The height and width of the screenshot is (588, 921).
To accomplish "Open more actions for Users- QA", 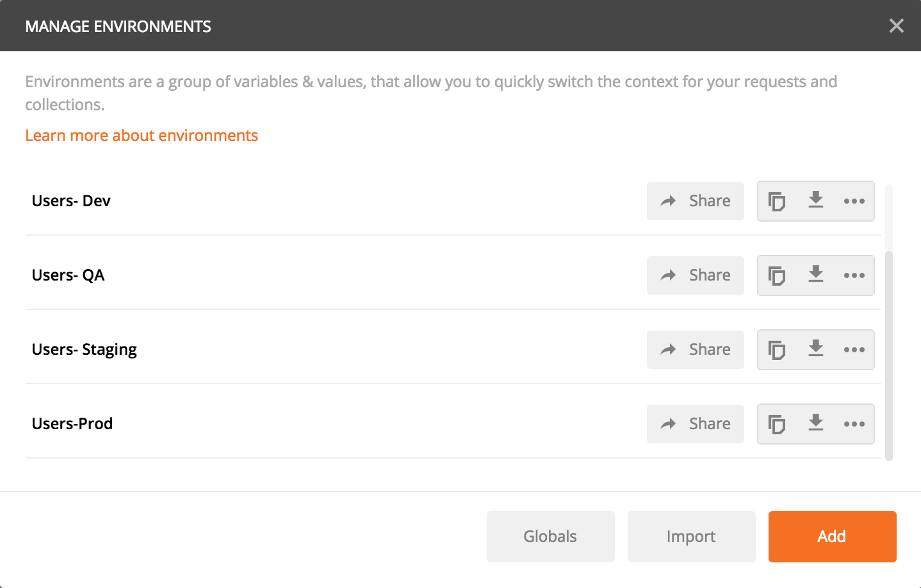I will (854, 275).
